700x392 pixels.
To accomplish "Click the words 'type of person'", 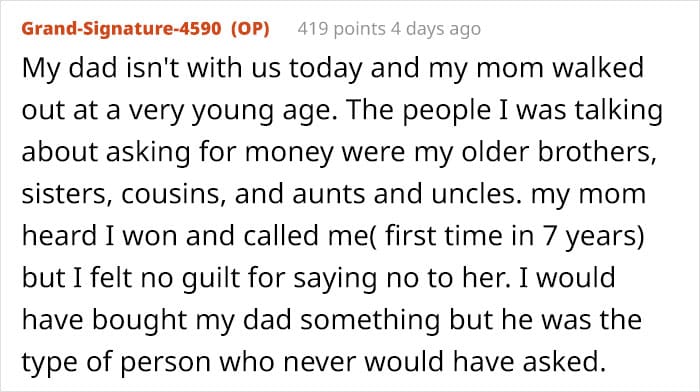I will (116, 362).
